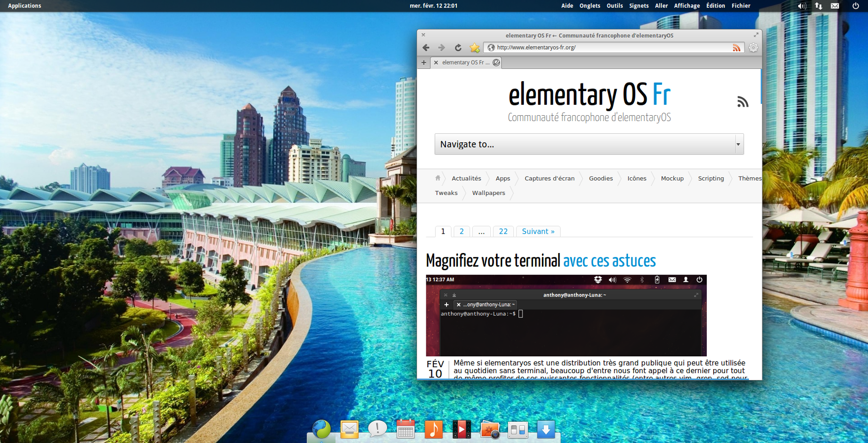The image size is (868, 443).
Task: Click the large RSS icon beside site title
Action: point(743,102)
